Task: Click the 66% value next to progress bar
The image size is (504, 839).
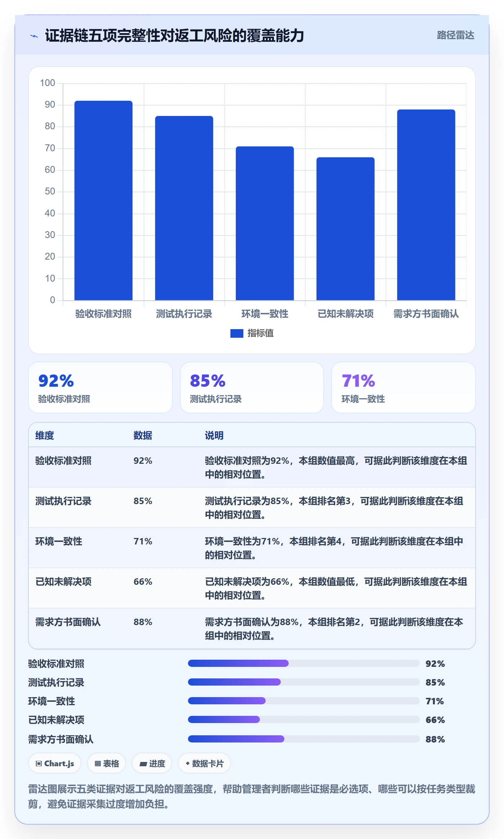Action: (435, 720)
